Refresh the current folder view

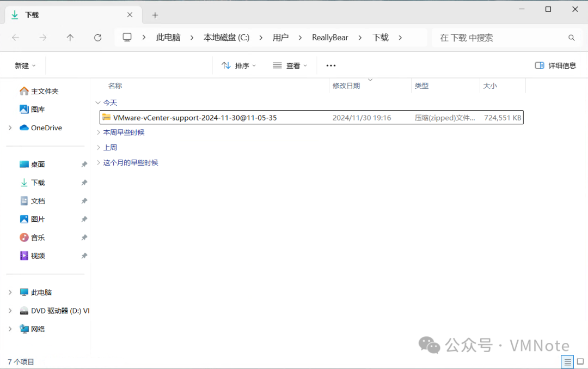click(98, 38)
